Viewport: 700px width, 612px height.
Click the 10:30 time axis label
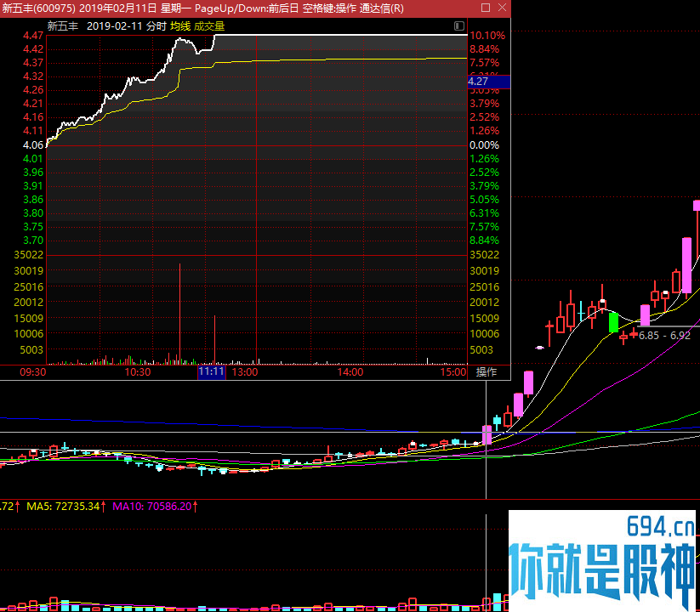(138, 372)
